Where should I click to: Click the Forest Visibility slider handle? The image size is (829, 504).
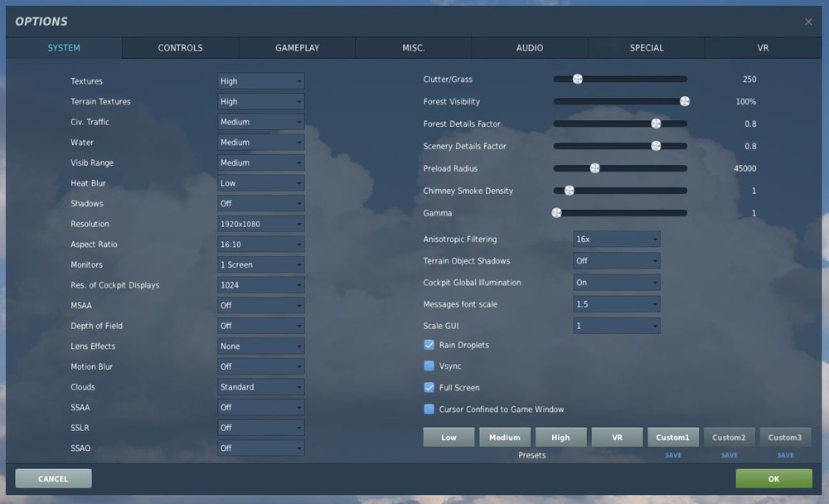[x=684, y=101]
